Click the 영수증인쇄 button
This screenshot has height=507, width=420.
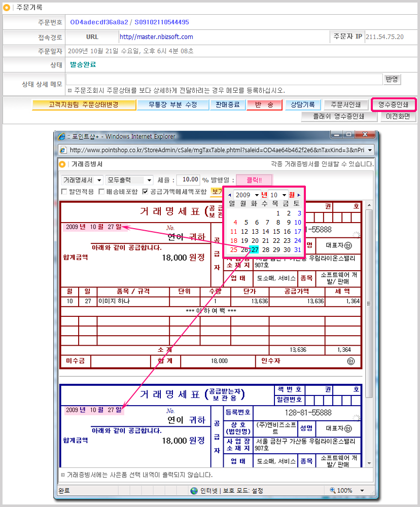[x=394, y=104]
